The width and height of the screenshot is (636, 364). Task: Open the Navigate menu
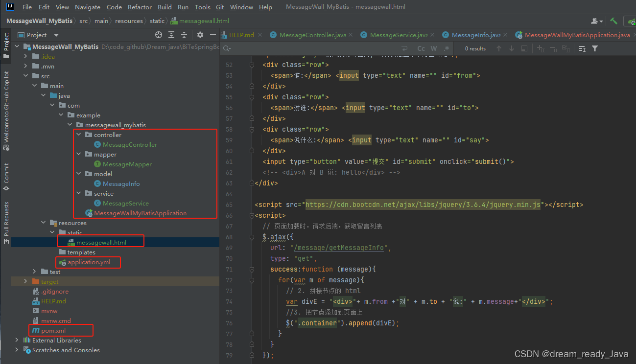click(x=88, y=7)
